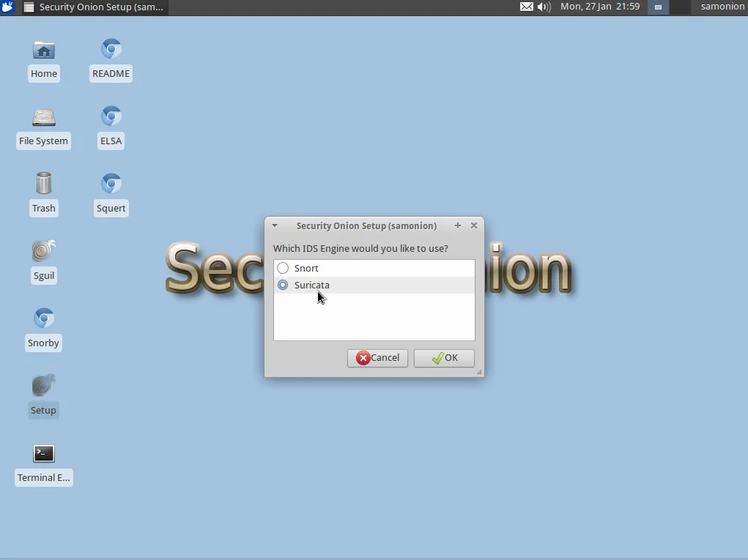Select the Suricata radio button
The height and width of the screenshot is (560, 748).
tap(283, 285)
